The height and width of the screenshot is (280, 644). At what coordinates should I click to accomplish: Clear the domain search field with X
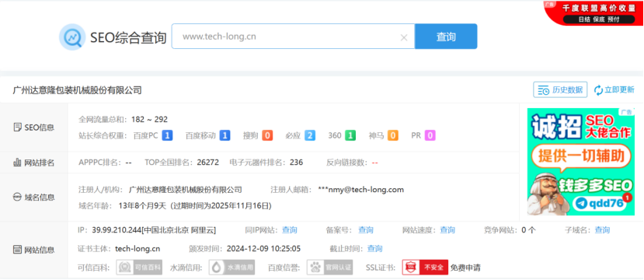point(404,38)
